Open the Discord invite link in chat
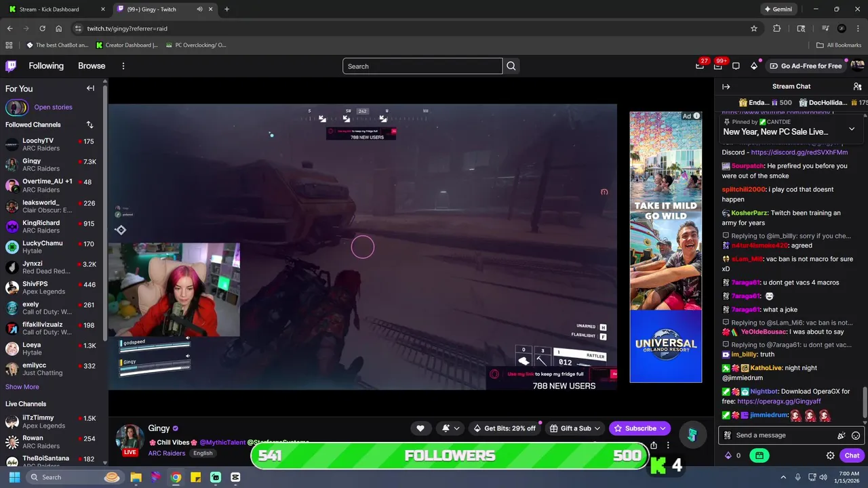Screen dimensions: 868x488 pos(799,152)
